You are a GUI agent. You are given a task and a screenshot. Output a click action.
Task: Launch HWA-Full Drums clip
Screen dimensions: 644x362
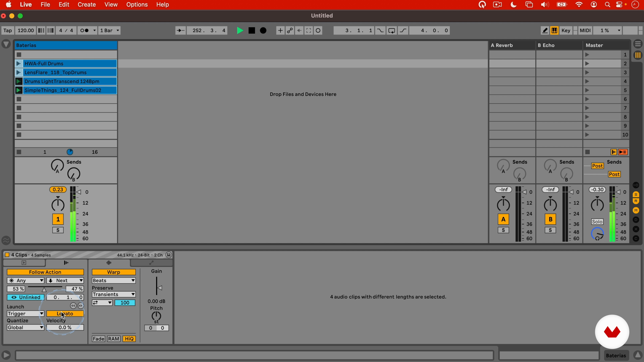[x=19, y=64]
